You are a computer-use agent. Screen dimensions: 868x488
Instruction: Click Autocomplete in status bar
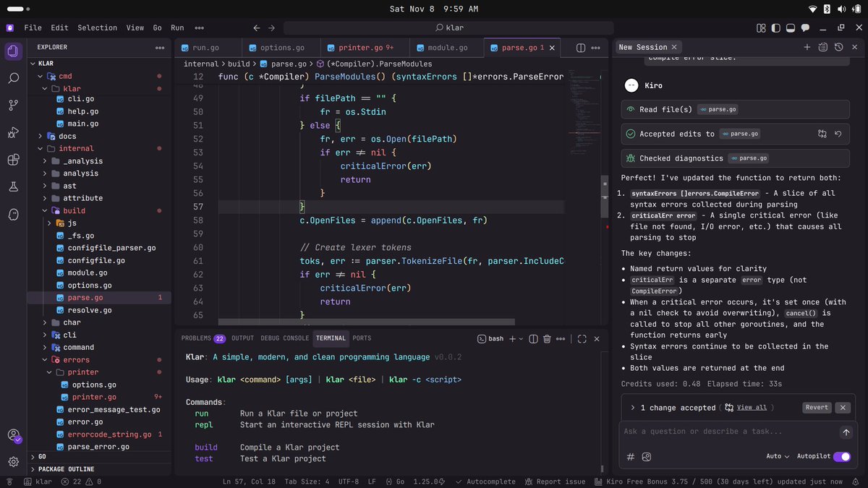[485, 481]
